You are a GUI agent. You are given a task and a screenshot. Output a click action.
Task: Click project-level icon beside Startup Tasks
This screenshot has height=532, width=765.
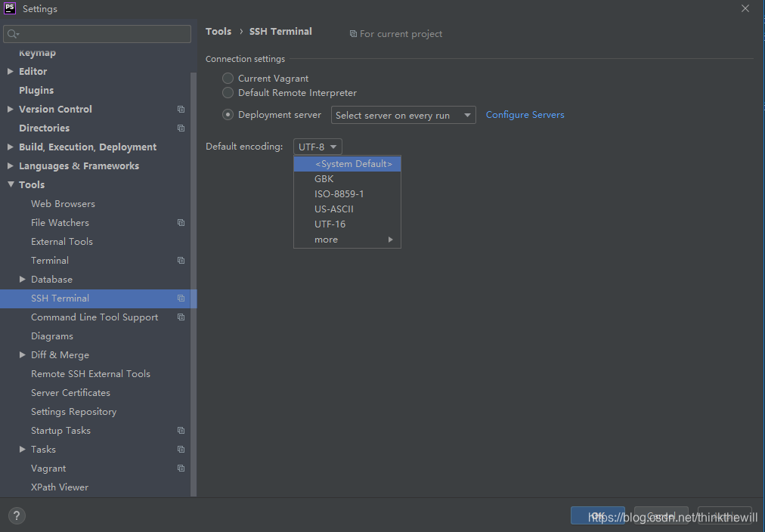pyautogui.click(x=181, y=431)
